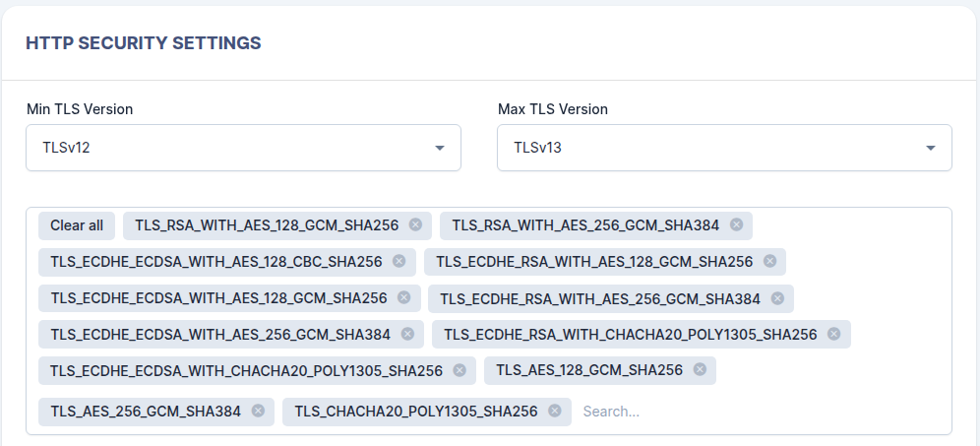Remove TLS_ECDHE_ECDSA_WITH_AES_128_CBC_SHA256 chip
Screen dimensions: 980x446
pos(398,261)
